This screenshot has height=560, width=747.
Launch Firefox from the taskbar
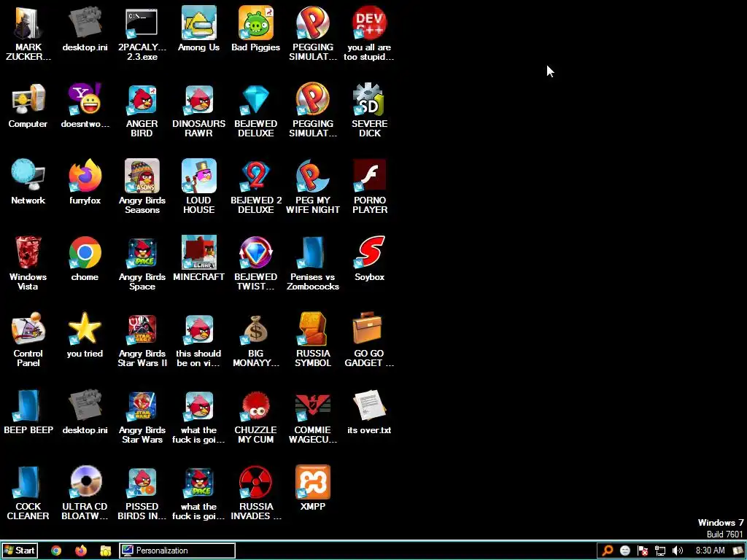[81, 551]
